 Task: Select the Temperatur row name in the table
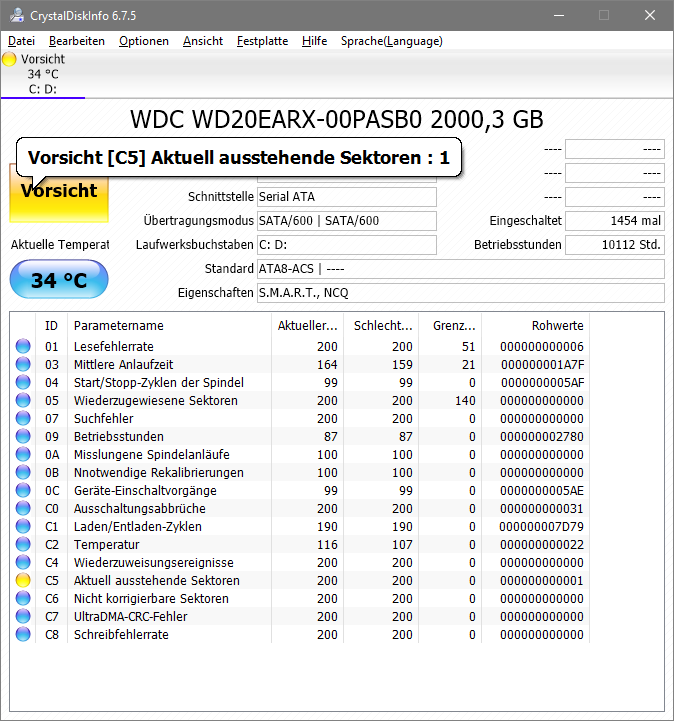pyautogui.click(x=106, y=544)
